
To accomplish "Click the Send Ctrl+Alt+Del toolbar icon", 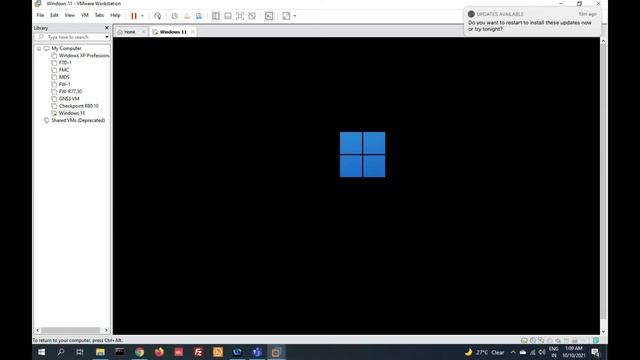I will coord(158,16).
